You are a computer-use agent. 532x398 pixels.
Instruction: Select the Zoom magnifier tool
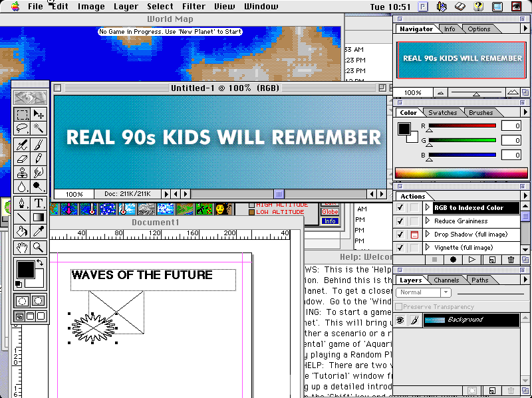point(39,247)
